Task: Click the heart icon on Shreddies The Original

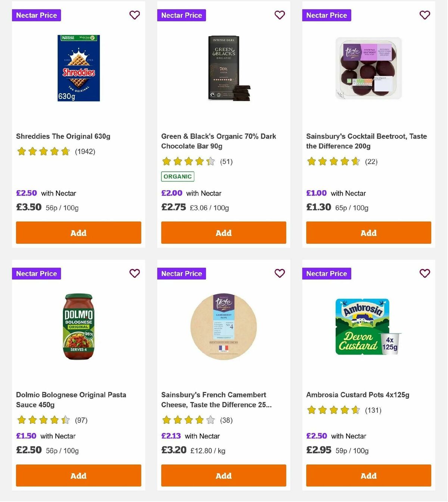Action: (134, 15)
